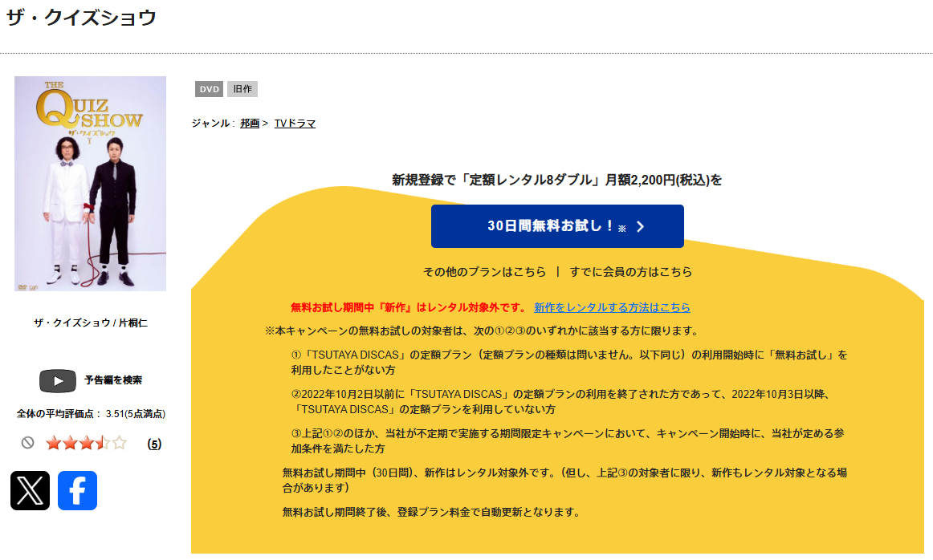The image size is (933, 560).
Task: Clear rating with the no-rating circle icon
Action: 27,442
